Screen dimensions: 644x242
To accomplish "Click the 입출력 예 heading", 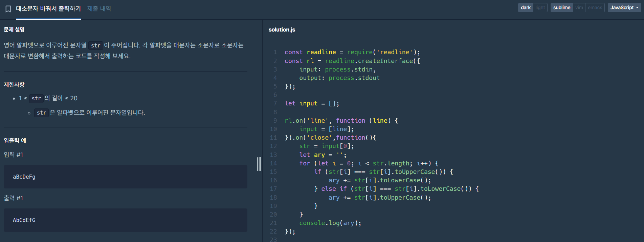I will click(x=15, y=141).
